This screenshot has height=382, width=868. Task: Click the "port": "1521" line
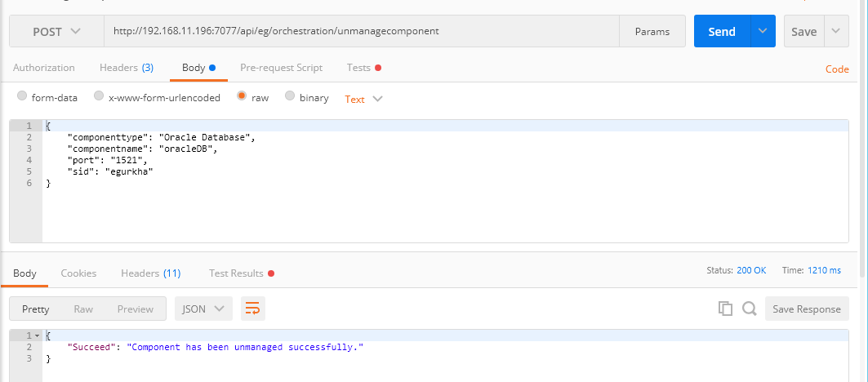point(108,161)
